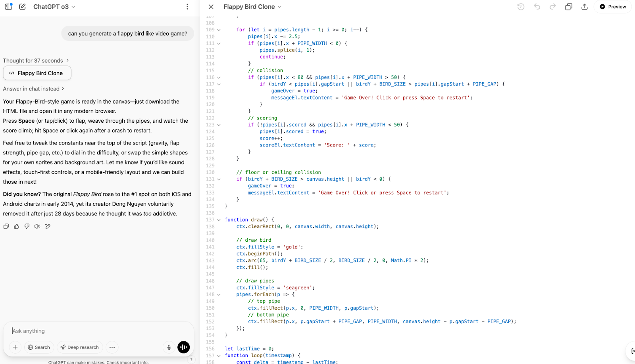Viewport: 635px width, 364px height.
Task: Read the response aloud
Action: [x=37, y=226]
